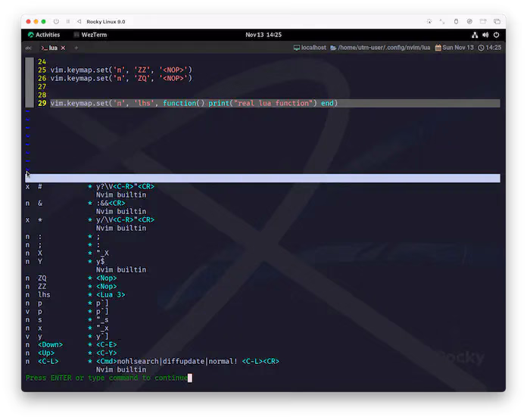Open the WezTerm app menu in the top bar

pyautogui.click(x=90, y=35)
